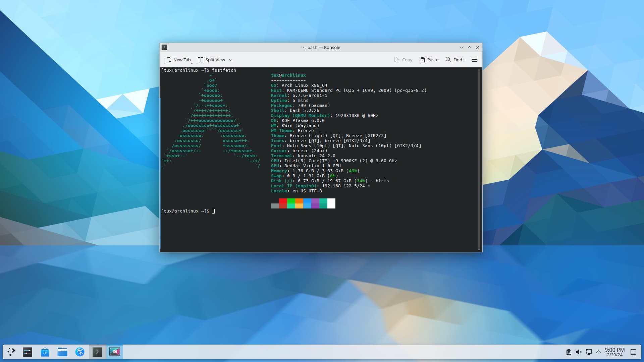Click the '~ : bash — Konsole' window title

click(x=321, y=47)
